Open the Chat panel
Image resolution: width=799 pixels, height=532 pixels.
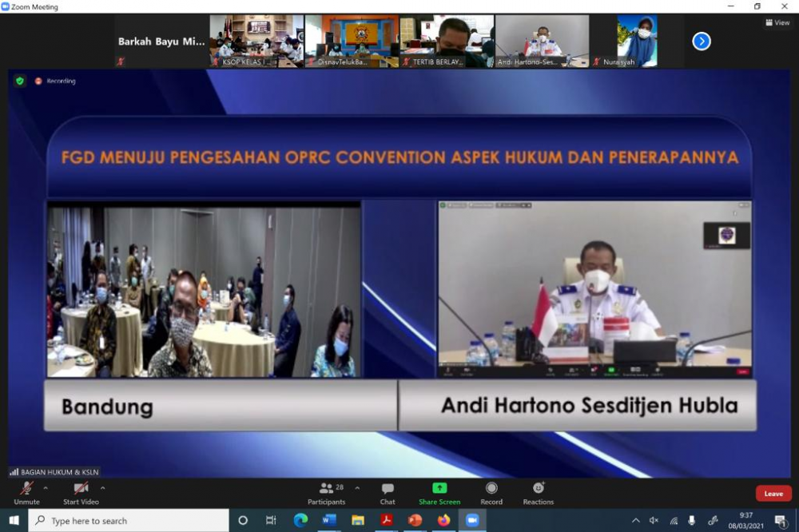click(x=388, y=494)
